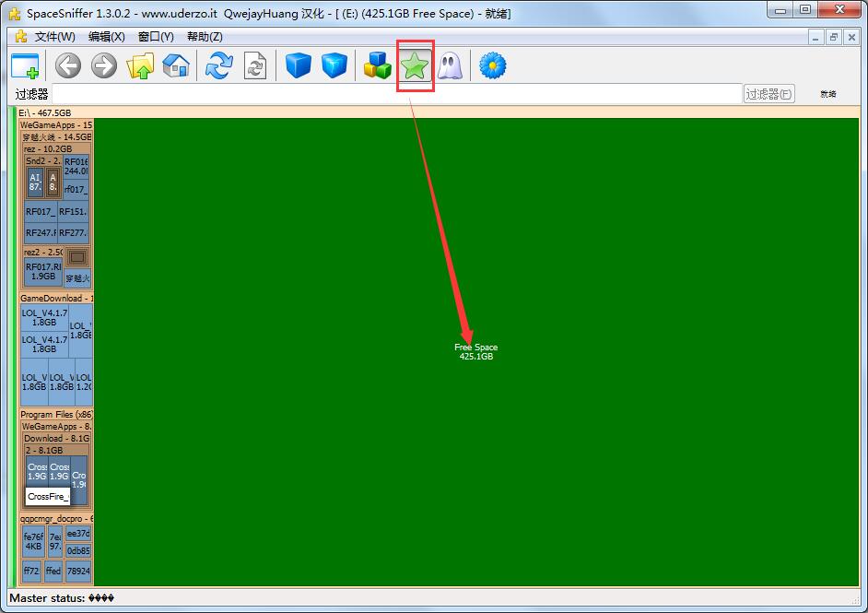The width and height of the screenshot is (868, 613).
Task: Select the LOL 1.2G file block
Action: point(84,382)
